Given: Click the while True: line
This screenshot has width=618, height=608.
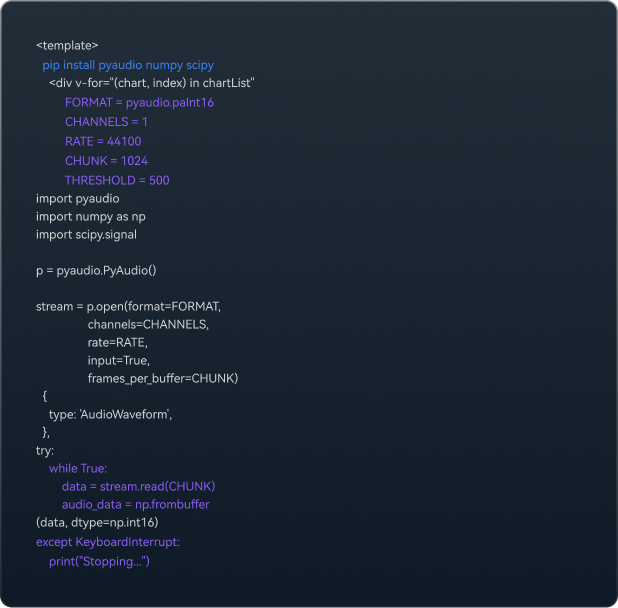Looking at the screenshot, I should point(78,469).
